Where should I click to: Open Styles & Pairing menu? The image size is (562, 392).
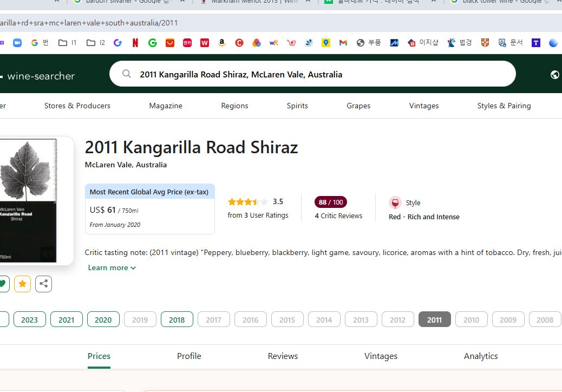click(504, 106)
